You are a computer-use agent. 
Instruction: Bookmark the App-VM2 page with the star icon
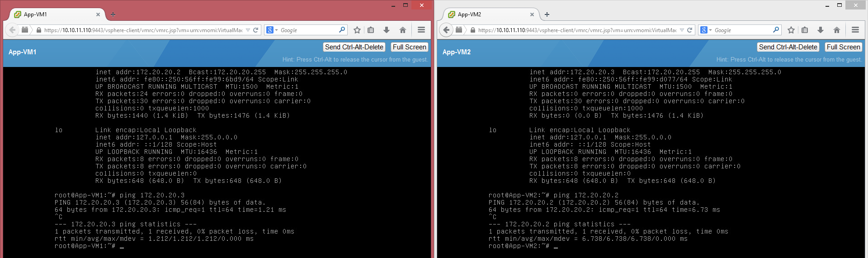[x=791, y=30]
